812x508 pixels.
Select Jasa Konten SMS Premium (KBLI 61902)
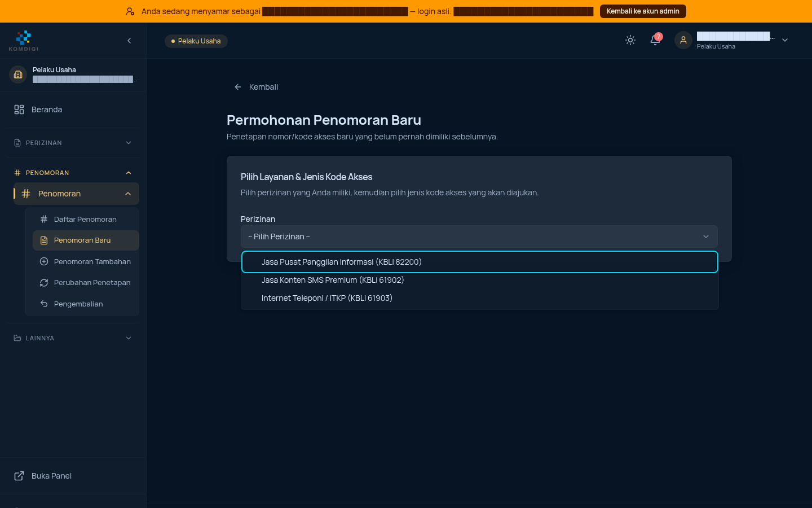point(480,280)
